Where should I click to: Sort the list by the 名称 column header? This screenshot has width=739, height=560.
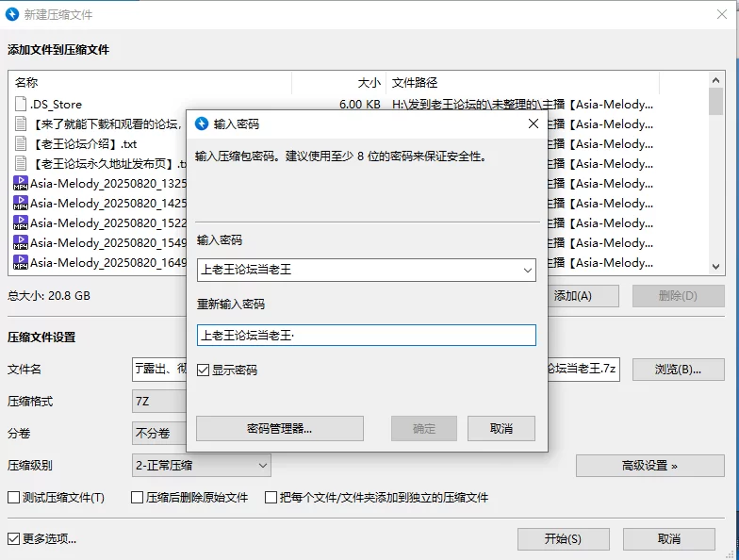tap(151, 83)
